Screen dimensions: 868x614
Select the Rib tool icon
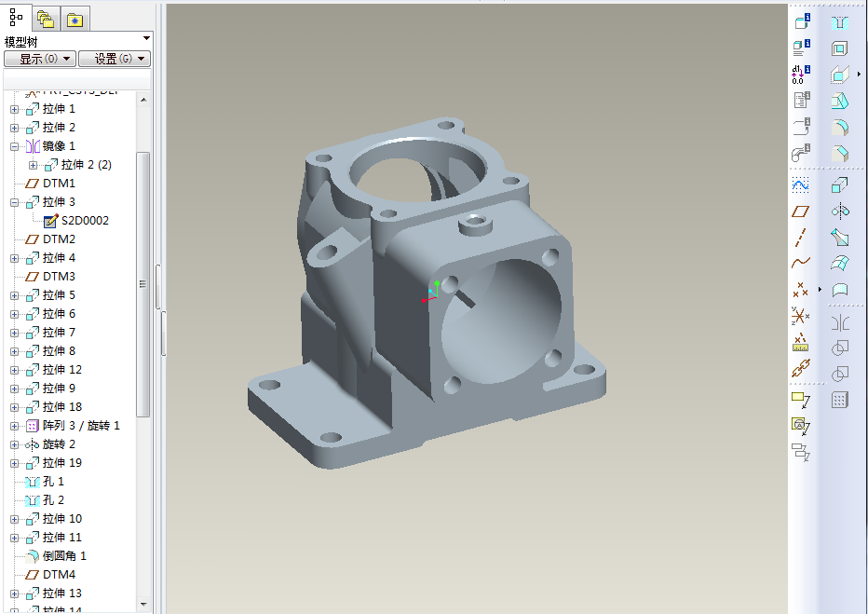pyautogui.click(x=840, y=75)
